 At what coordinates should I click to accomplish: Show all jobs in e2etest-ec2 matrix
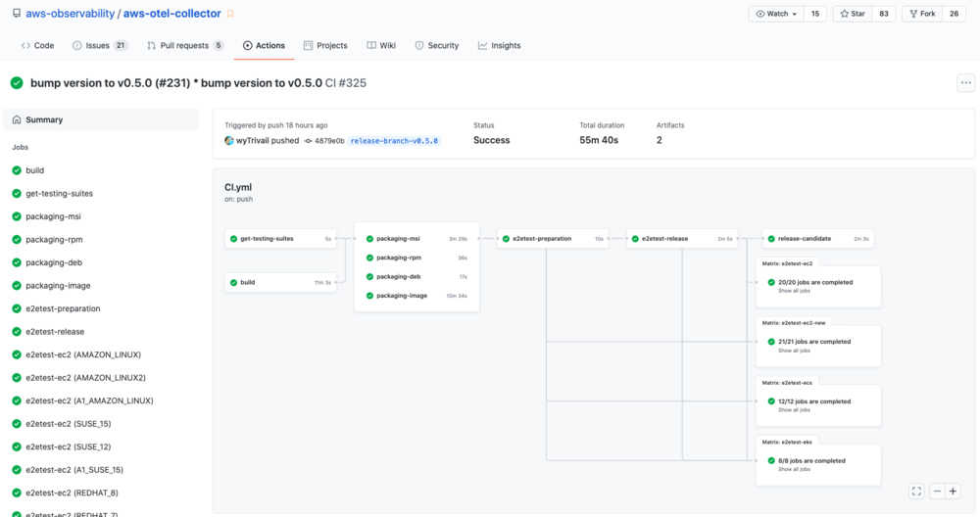pos(794,291)
